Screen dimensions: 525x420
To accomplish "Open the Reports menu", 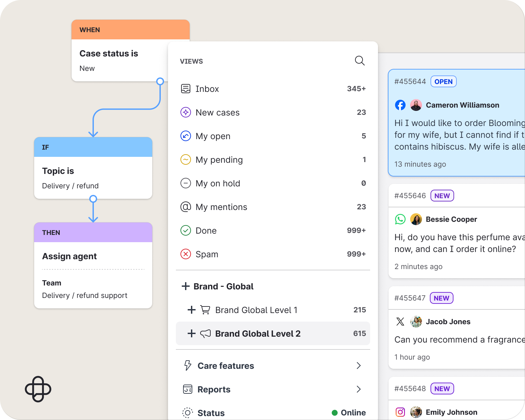I will [214, 389].
